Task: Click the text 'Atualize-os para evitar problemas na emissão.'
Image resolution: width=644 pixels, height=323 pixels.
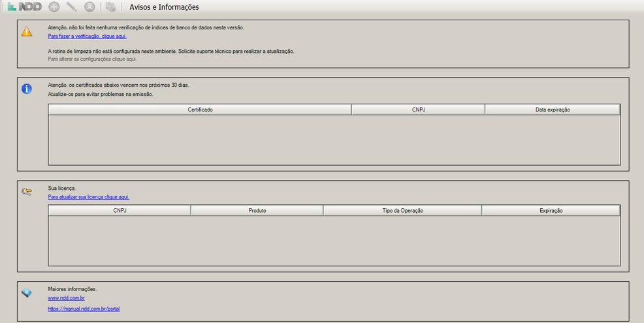Action: 101,94
